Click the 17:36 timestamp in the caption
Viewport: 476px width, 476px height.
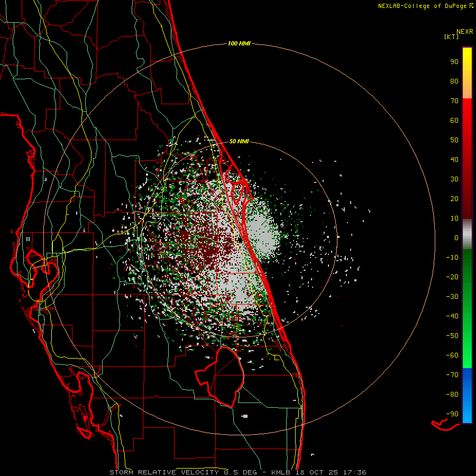354,472
